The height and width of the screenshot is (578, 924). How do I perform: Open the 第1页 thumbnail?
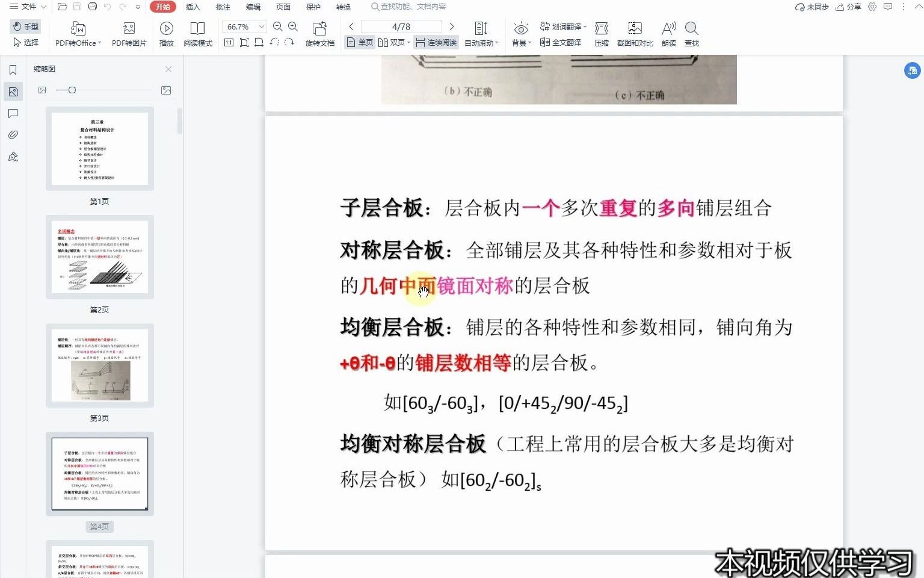(x=100, y=149)
